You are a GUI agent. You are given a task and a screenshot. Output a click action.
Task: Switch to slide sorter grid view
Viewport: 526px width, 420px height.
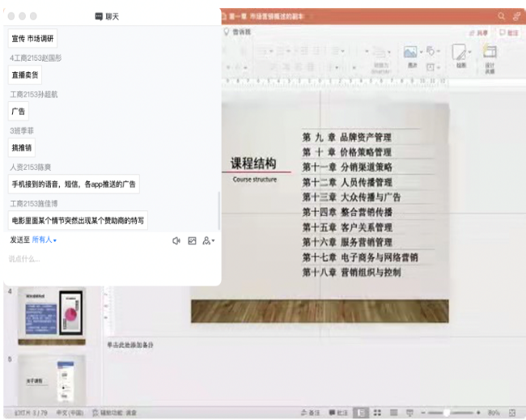coord(378,412)
